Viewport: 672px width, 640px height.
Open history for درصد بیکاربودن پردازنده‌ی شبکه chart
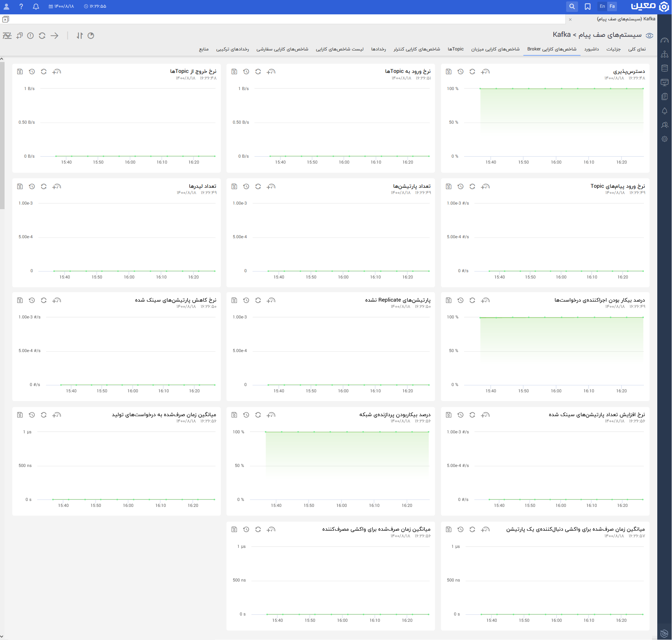[x=246, y=415]
